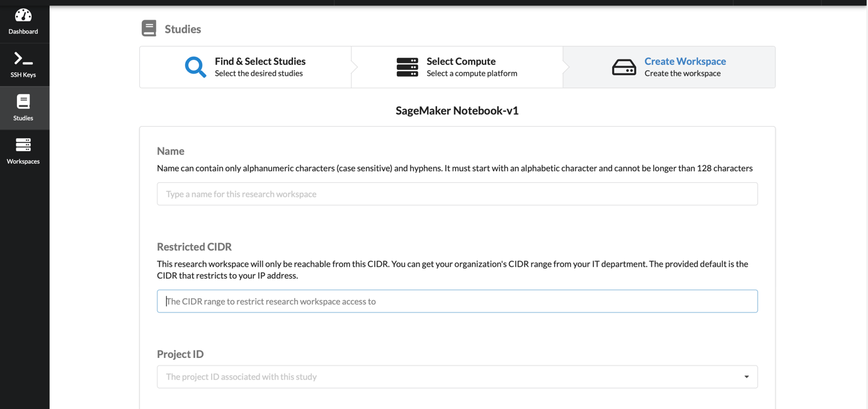Click 'Select the desired studies' subtitle
The image size is (868, 409).
click(x=259, y=74)
